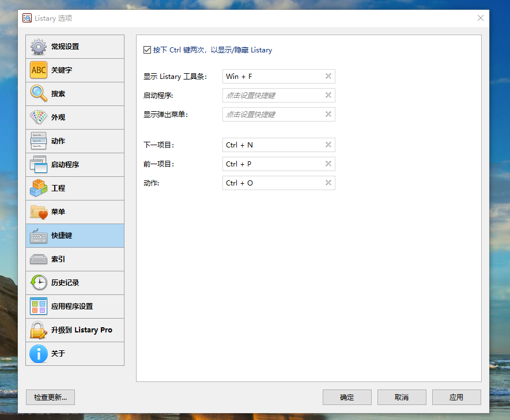Click the gear icon for 常规设置
This screenshot has width=510, height=420.
click(39, 47)
